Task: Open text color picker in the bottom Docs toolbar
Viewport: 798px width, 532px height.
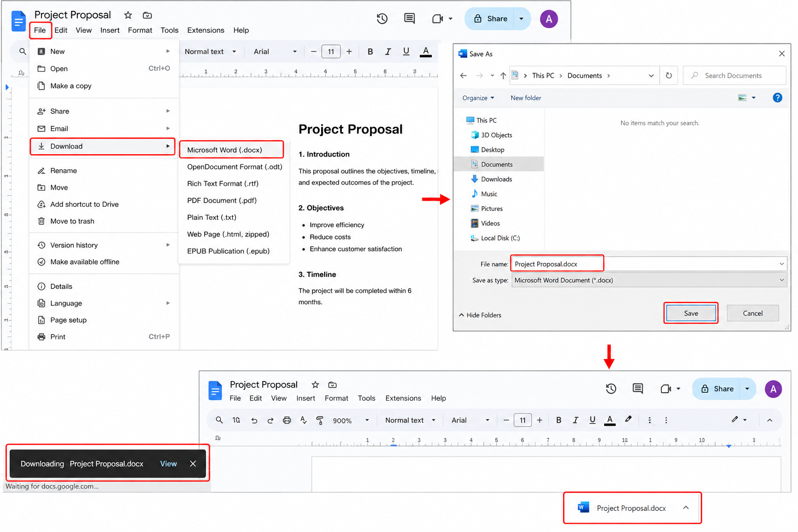Action: tap(610, 420)
